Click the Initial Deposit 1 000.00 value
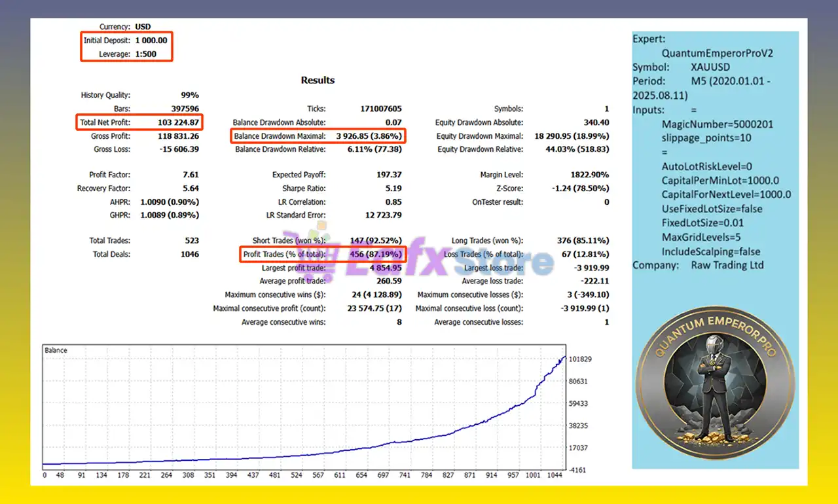The image size is (838, 504). coord(151,41)
